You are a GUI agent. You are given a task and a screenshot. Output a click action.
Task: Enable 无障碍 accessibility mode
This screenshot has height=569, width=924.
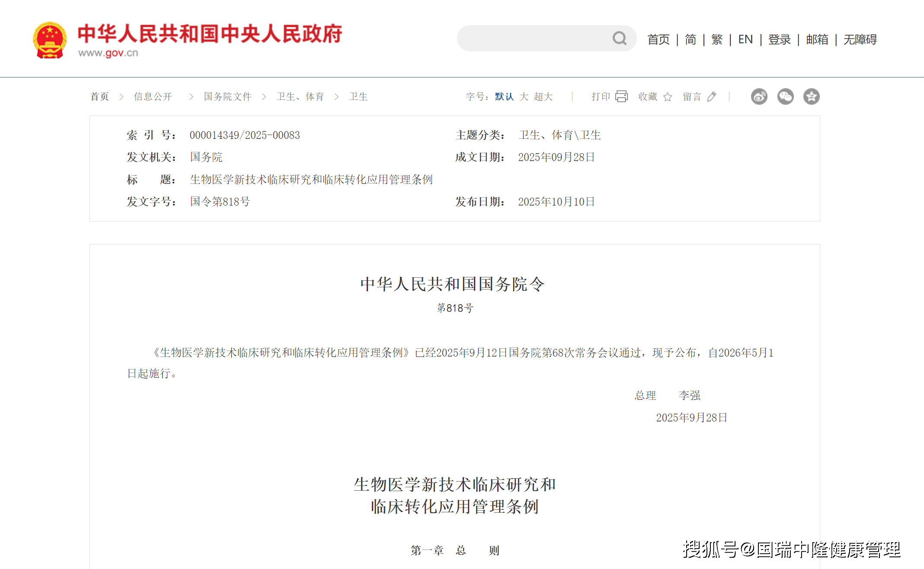pyautogui.click(x=860, y=39)
